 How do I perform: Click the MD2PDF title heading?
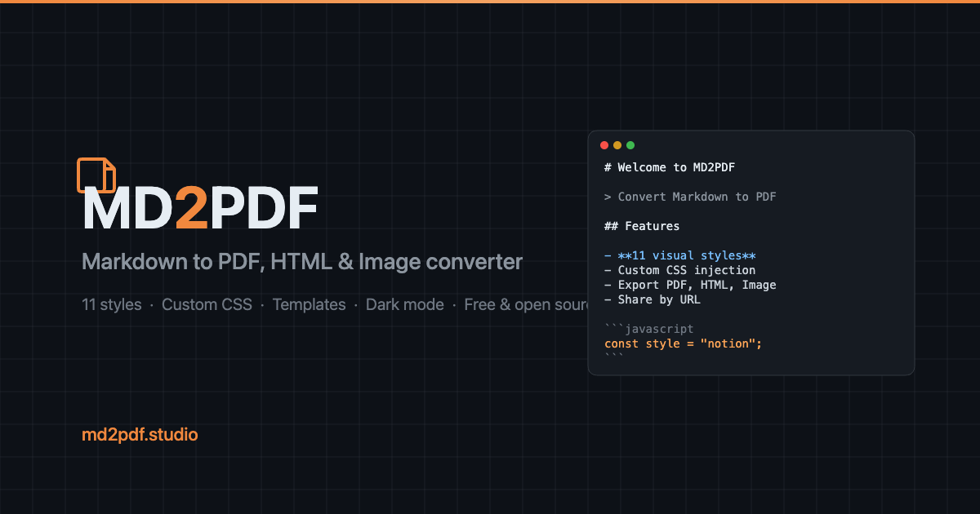click(x=200, y=210)
